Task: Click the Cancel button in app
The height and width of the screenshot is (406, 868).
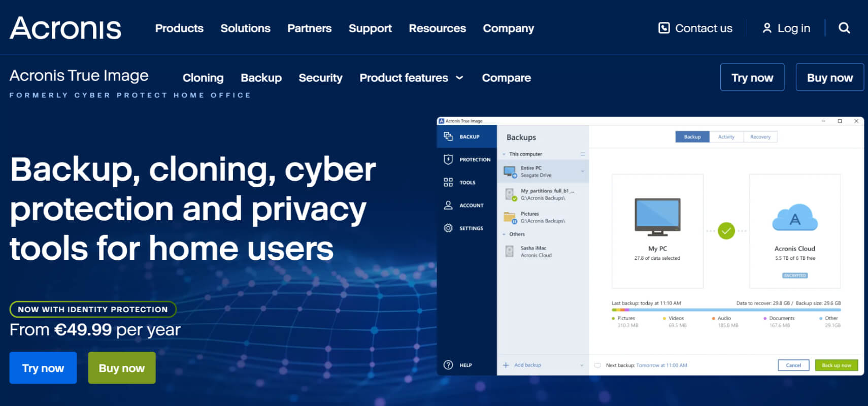Action: (x=793, y=365)
